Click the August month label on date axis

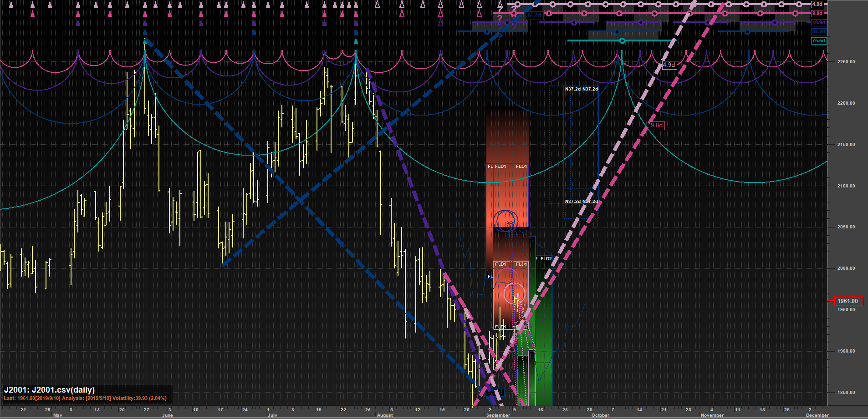pyautogui.click(x=385, y=415)
